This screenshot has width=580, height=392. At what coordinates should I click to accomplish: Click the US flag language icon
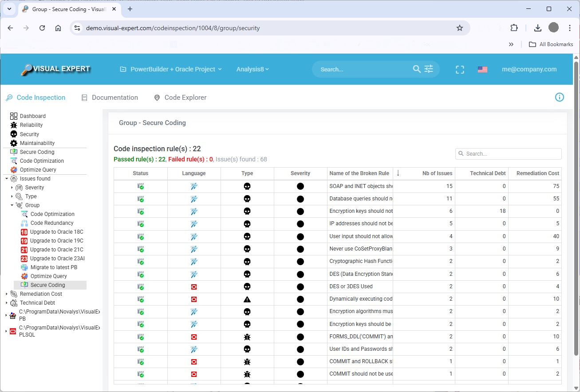tap(482, 70)
